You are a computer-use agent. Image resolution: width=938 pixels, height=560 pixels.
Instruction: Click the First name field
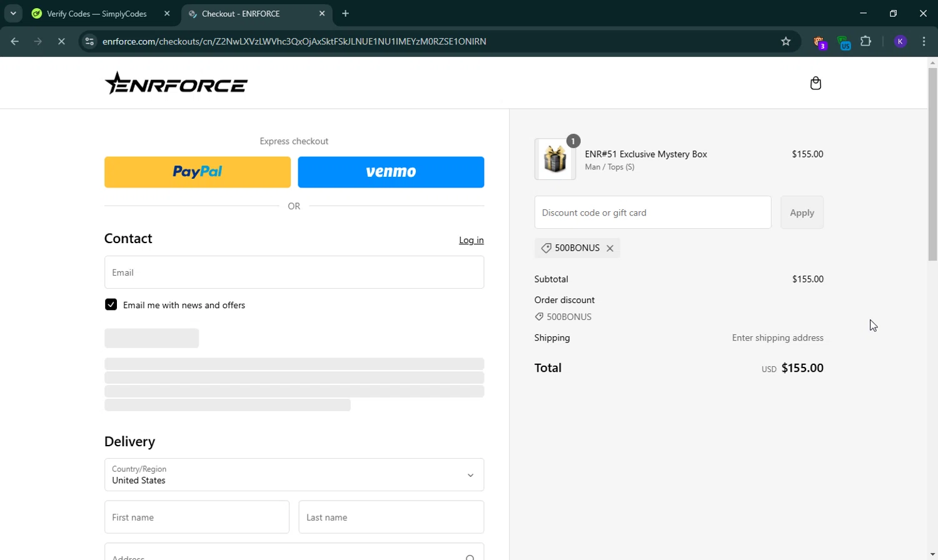tap(197, 517)
